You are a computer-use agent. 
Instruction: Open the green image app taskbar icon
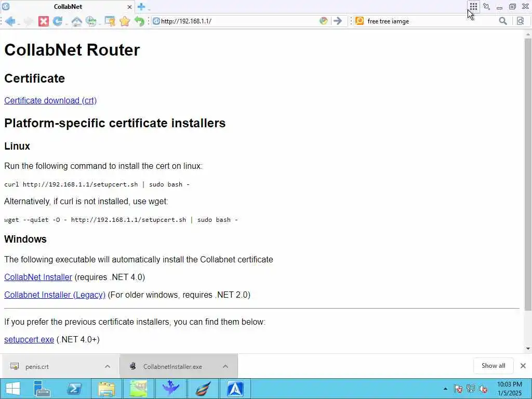tap(138, 389)
